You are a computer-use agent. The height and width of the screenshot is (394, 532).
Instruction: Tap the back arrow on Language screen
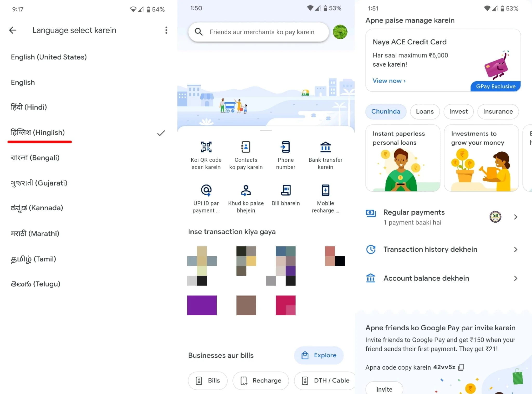(12, 30)
